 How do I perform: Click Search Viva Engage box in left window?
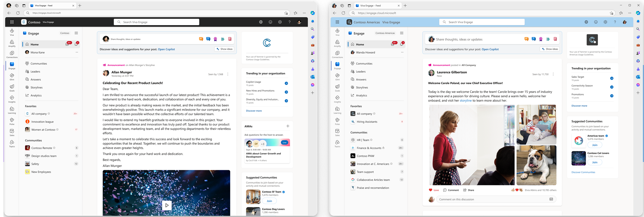coord(157,22)
